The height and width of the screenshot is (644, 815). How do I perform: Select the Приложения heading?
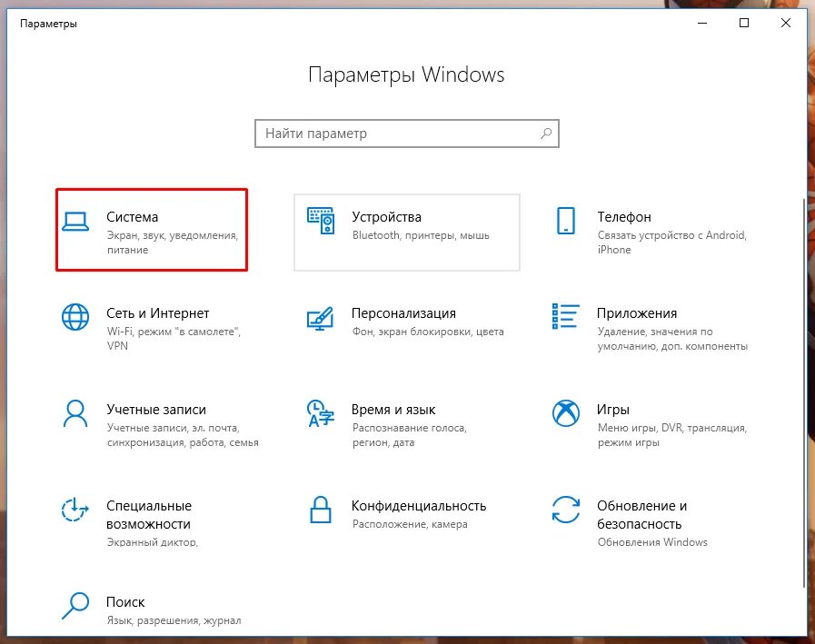coord(637,312)
